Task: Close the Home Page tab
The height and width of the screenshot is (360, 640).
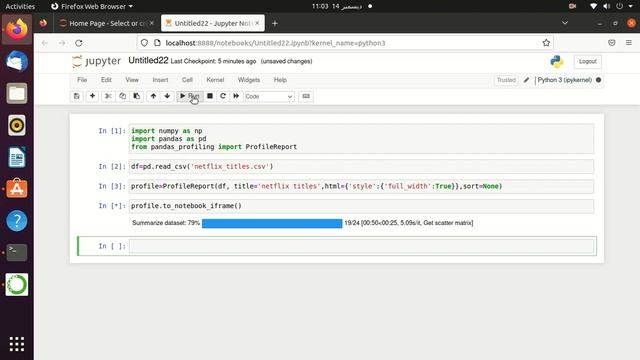Action: tap(152, 23)
